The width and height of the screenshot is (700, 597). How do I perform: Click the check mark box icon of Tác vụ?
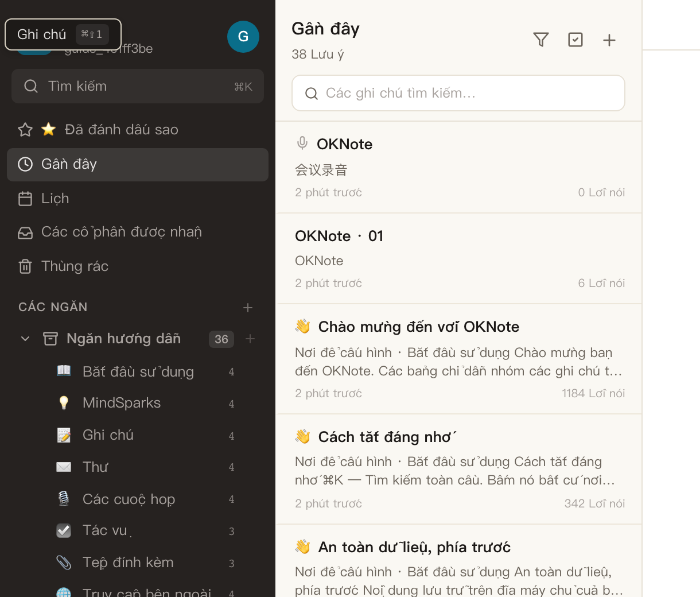coord(64,530)
